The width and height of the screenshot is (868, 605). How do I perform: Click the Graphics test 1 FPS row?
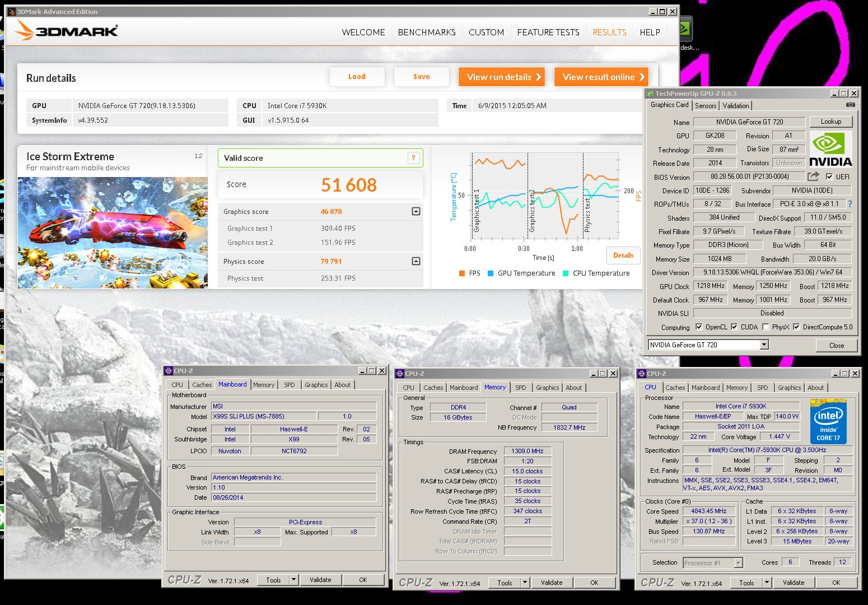click(320, 228)
